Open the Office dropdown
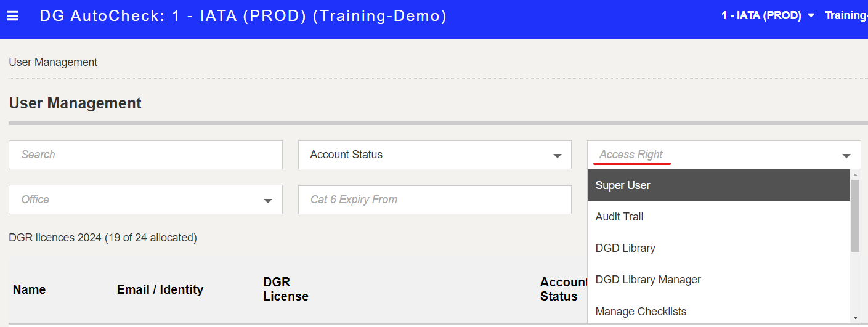This screenshot has height=327, width=868. pyautogui.click(x=145, y=200)
